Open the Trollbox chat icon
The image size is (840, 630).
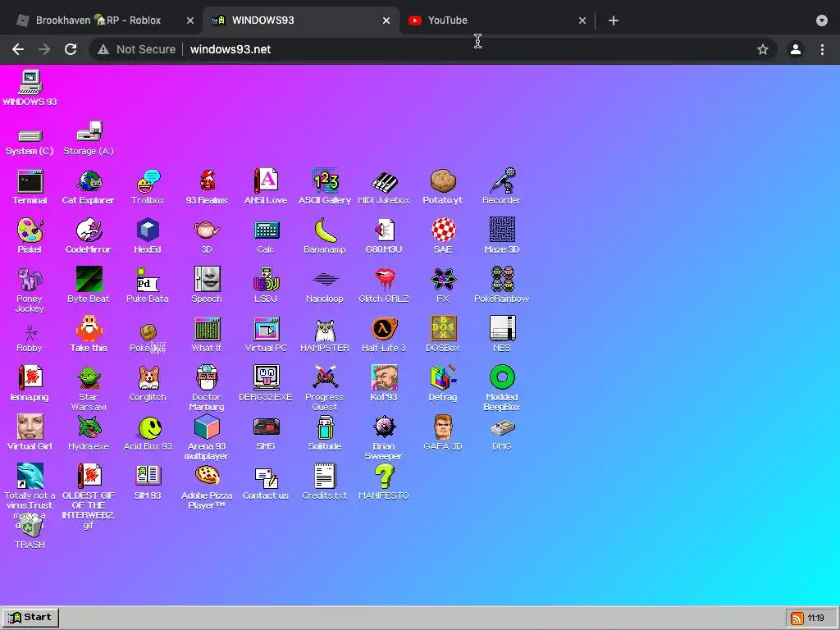click(x=148, y=187)
